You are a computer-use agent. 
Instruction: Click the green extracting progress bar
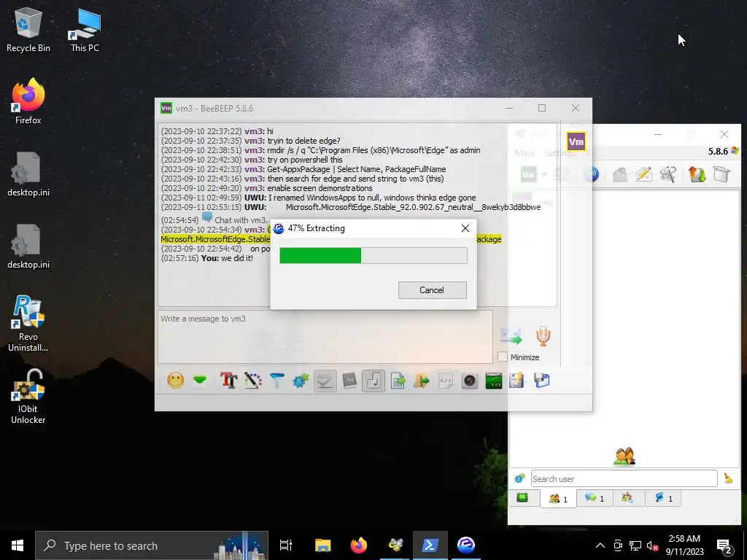(373, 255)
